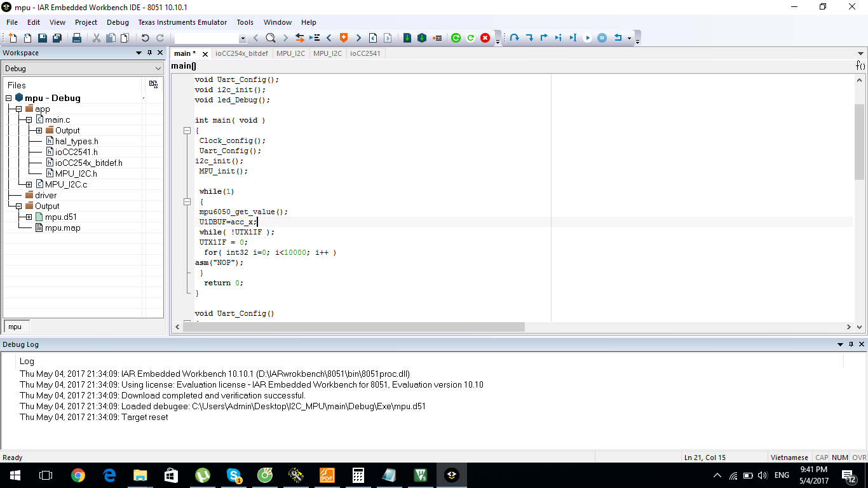Screen dimensions: 868x488
Task: Open the Project menu
Action: 86,22
